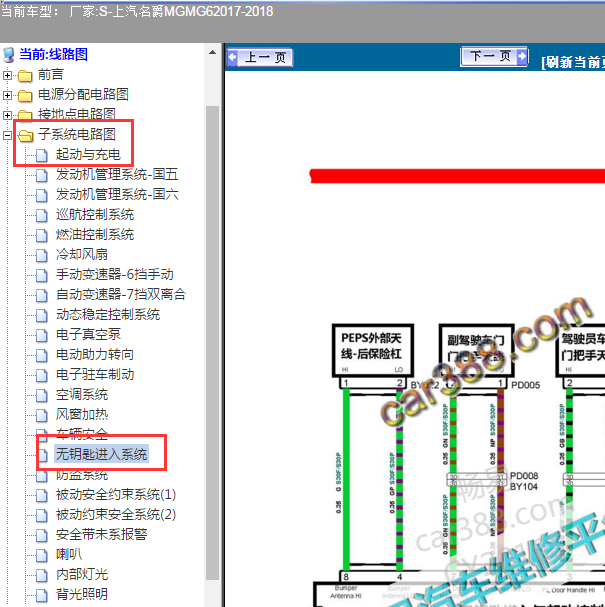Click the 前言 folder icon
605x607 pixels.
click(25, 75)
